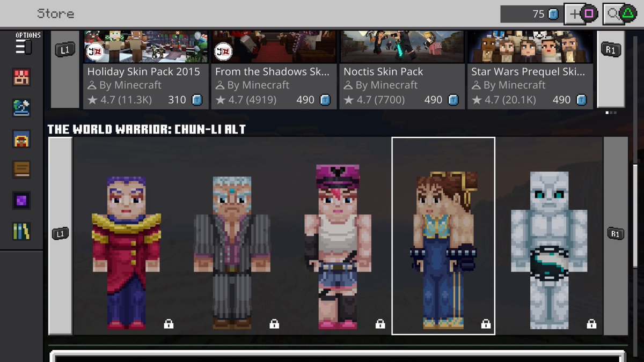Open the texture pack book icon

coord(21,170)
